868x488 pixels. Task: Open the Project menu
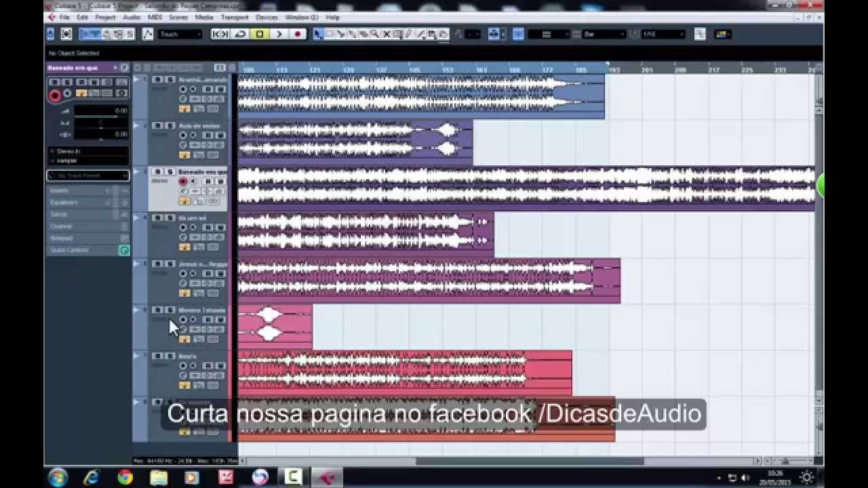coord(105,17)
